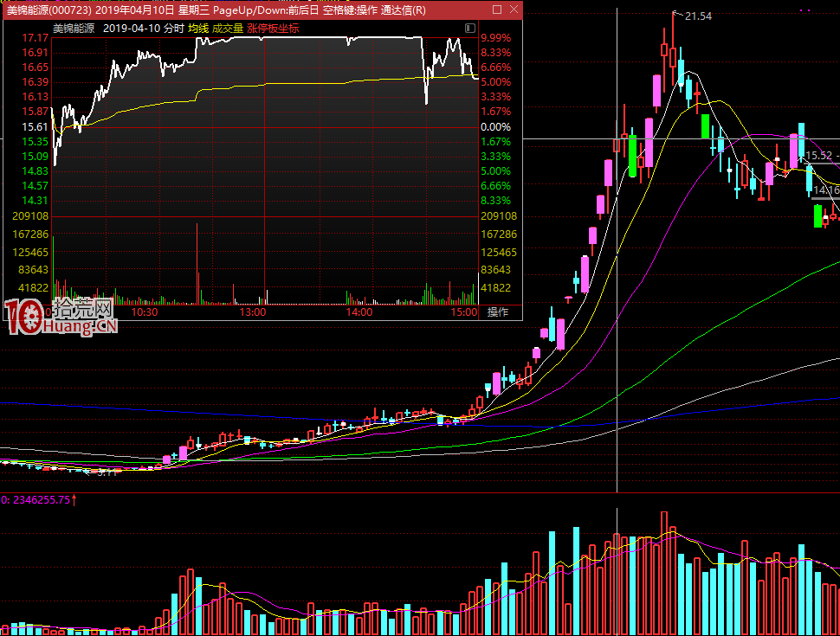This screenshot has height=636, width=840.
Task: Click the 5.00% red percentage axis label
Action: (495, 82)
